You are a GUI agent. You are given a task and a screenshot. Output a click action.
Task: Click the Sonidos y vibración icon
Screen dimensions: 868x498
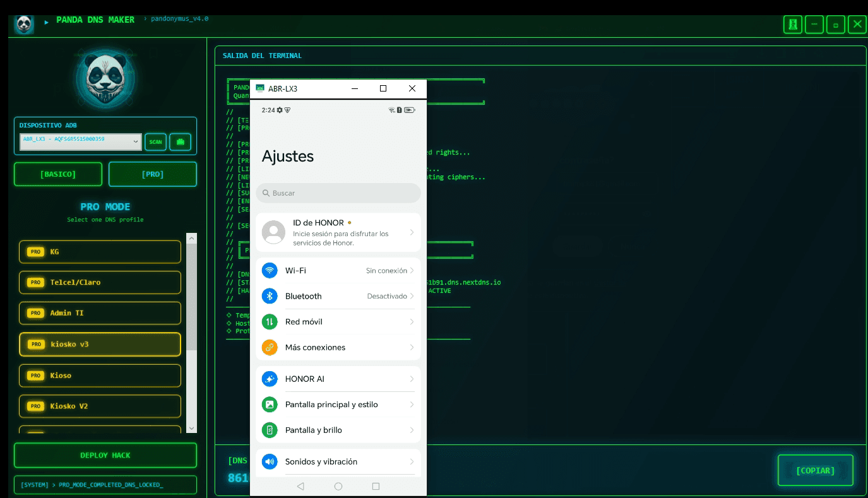click(270, 461)
